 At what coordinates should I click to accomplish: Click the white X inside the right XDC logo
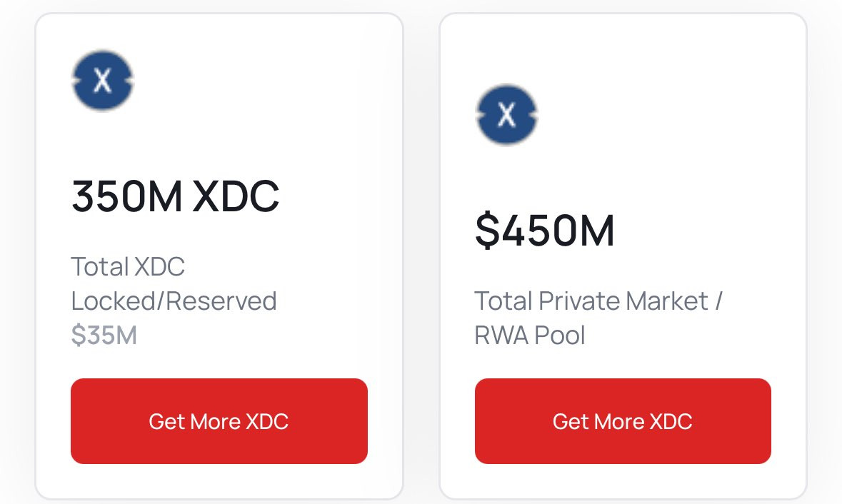coord(506,115)
